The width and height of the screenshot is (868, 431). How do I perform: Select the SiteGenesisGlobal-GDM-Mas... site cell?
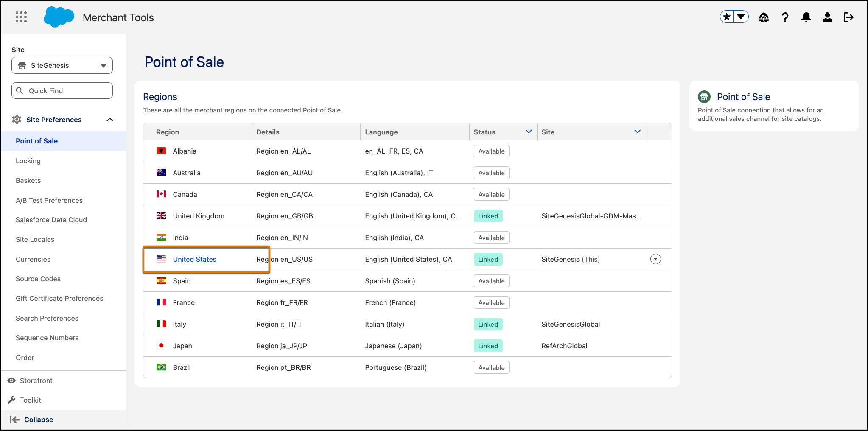pyautogui.click(x=591, y=216)
